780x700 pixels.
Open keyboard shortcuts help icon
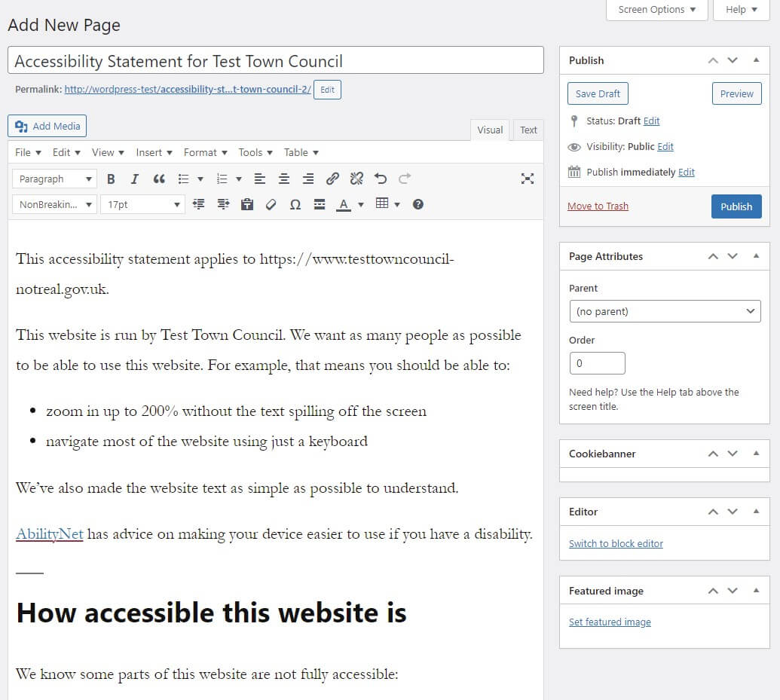(418, 204)
